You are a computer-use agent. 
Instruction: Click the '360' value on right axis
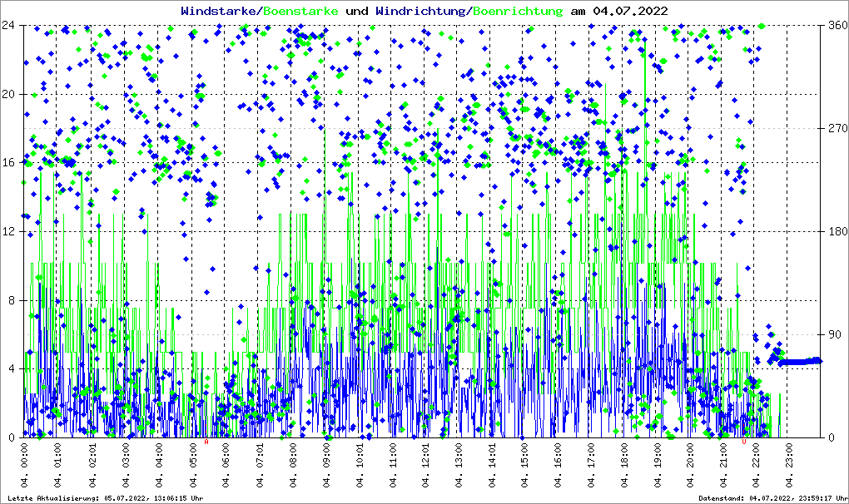[x=835, y=25]
